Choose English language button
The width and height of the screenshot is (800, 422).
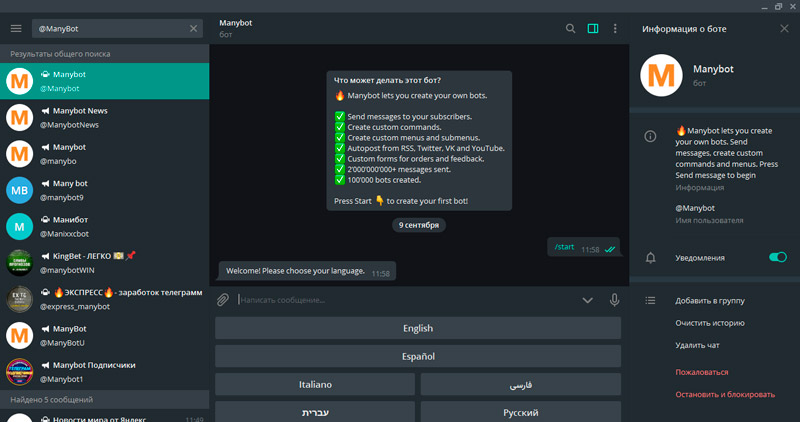[418, 328]
